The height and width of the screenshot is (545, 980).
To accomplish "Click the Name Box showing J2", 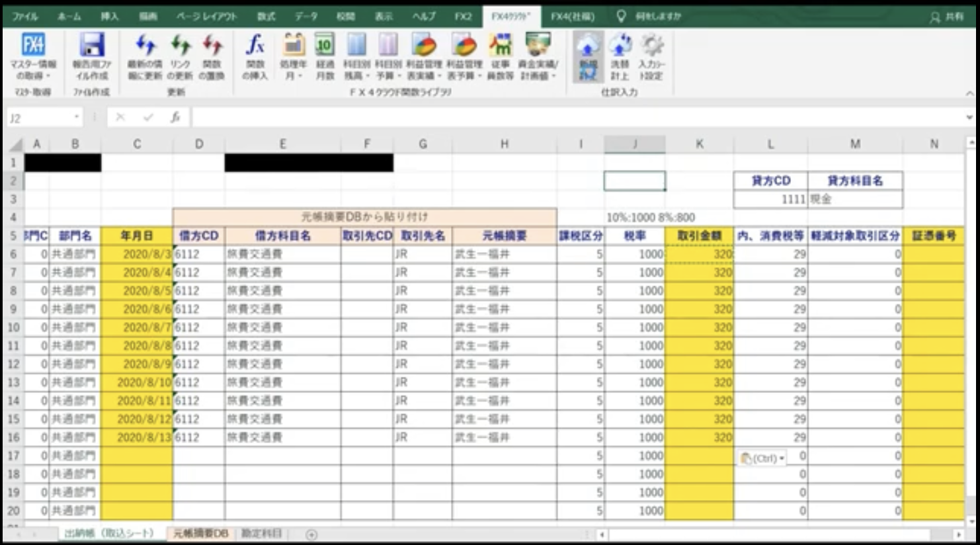I will 40,118.
